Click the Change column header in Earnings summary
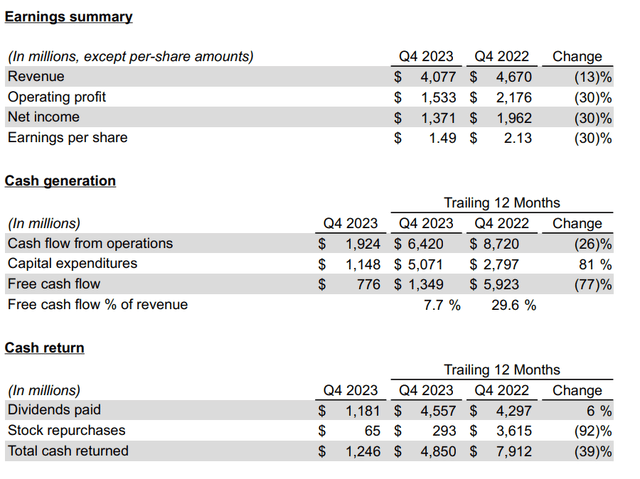Image resolution: width=640 pixels, height=479 pixels. point(577,56)
